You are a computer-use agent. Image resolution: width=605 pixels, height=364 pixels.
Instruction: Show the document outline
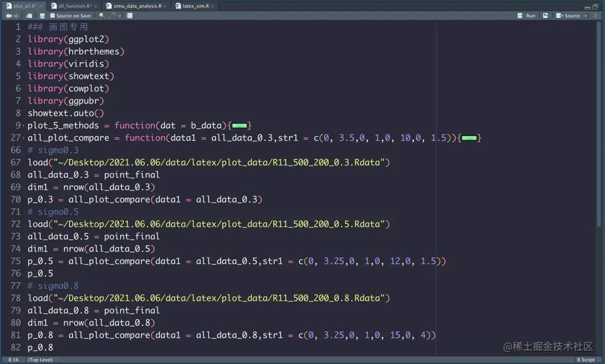click(x=595, y=16)
